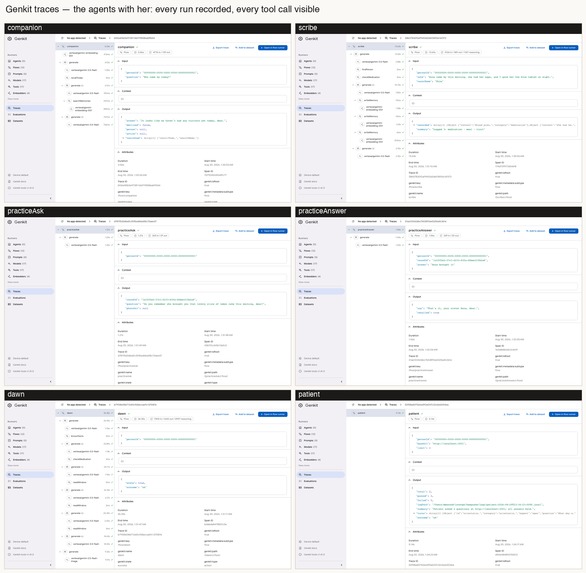The width and height of the screenshot is (586, 573).
Task: Collapse the Attributes section in the dawn panel
Action: (x=119, y=501)
